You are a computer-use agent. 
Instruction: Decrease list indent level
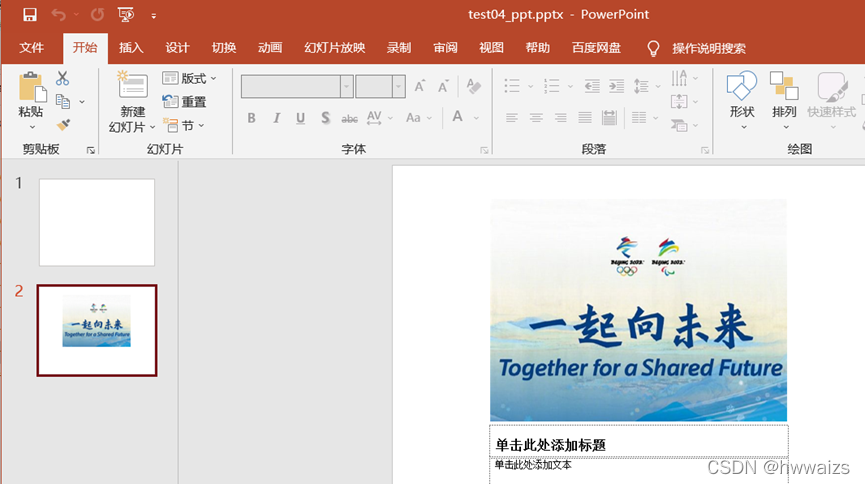[x=592, y=86]
